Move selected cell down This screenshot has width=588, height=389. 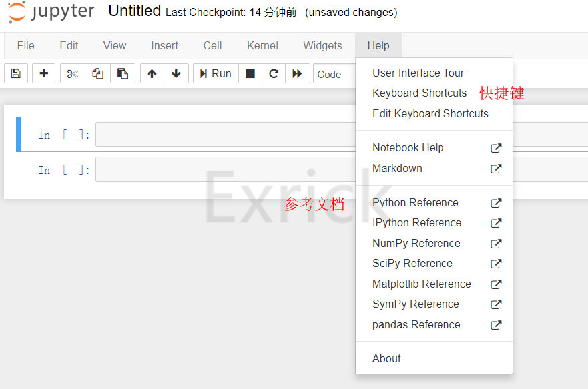[176, 73]
